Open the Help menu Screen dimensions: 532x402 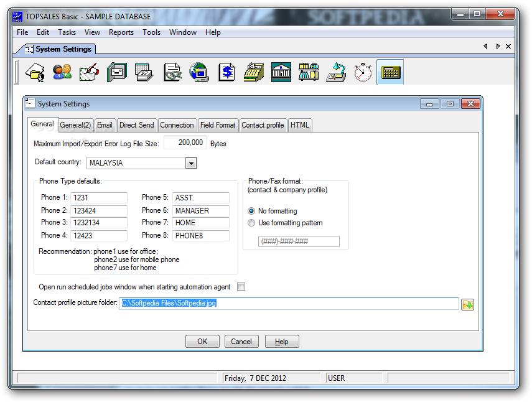(x=213, y=32)
